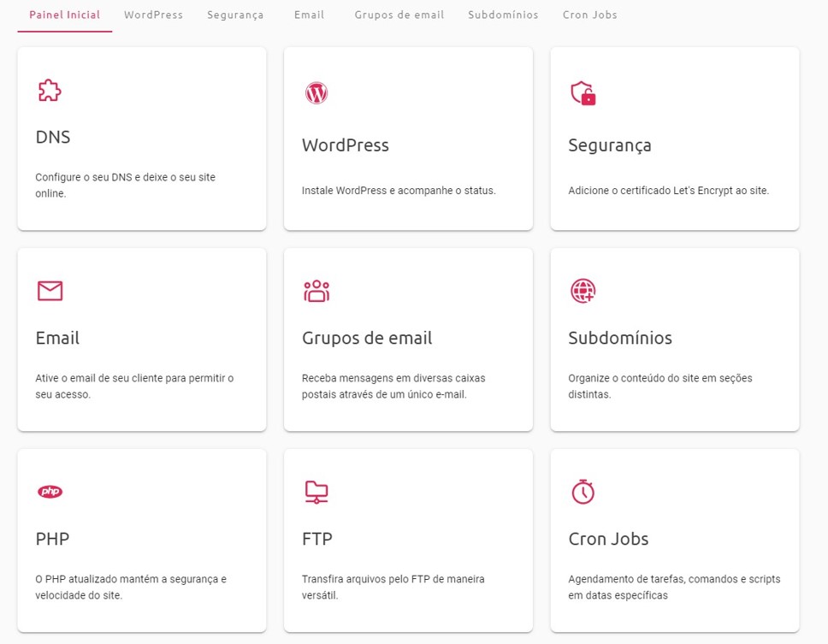Open the Grupos de email card title
Viewport: 828px width, 644px height.
pos(367,339)
